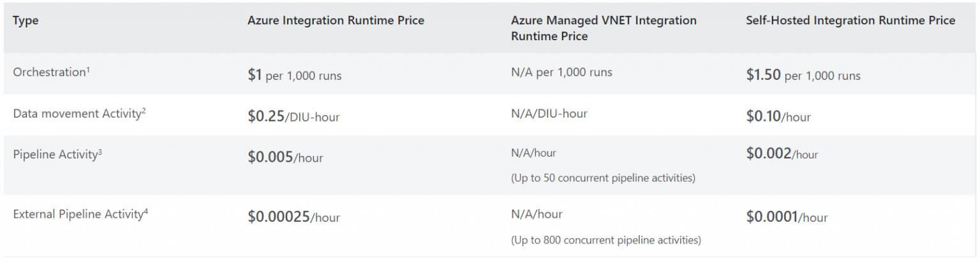Click the Azure Managed VNET Integration Runtime Price header
Screen dimensions: 980x262
tap(603, 28)
